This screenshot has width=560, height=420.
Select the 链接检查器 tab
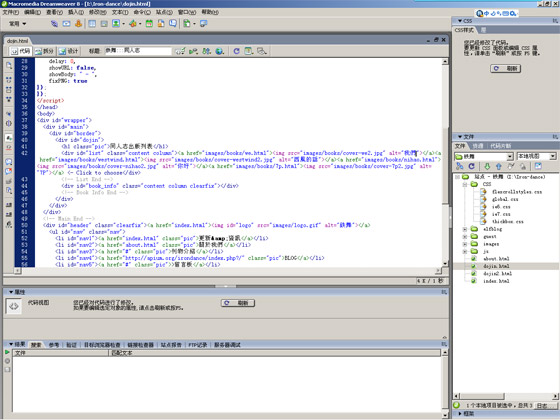(x=140, y=345)
